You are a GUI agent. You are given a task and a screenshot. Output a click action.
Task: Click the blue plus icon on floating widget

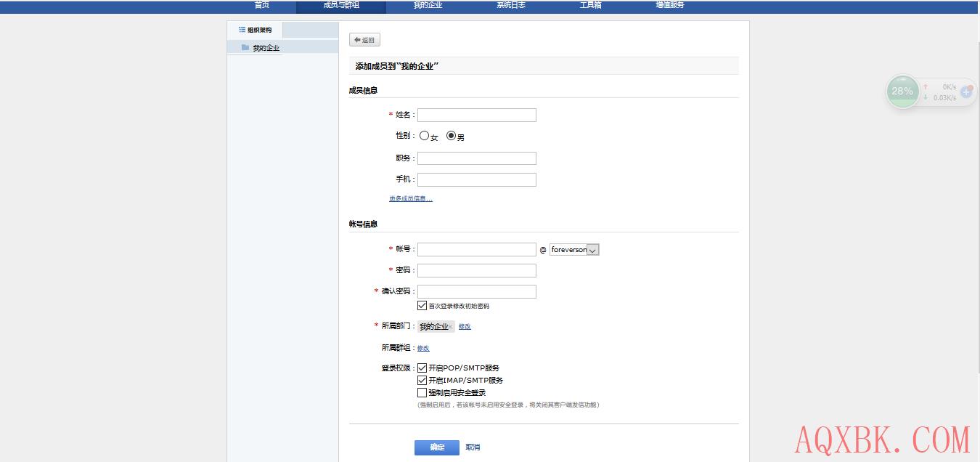[x=966, y=92]
